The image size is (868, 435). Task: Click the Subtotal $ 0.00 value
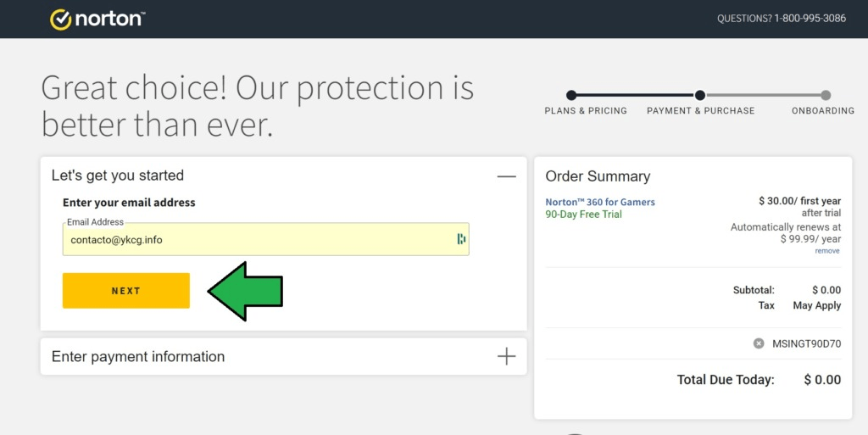(x=826, y=290)
